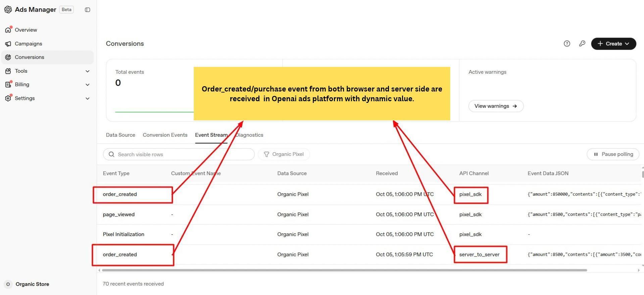Expand the Settings menu chevron
This screenshot has width=644, height=295.
click(88, 98)
